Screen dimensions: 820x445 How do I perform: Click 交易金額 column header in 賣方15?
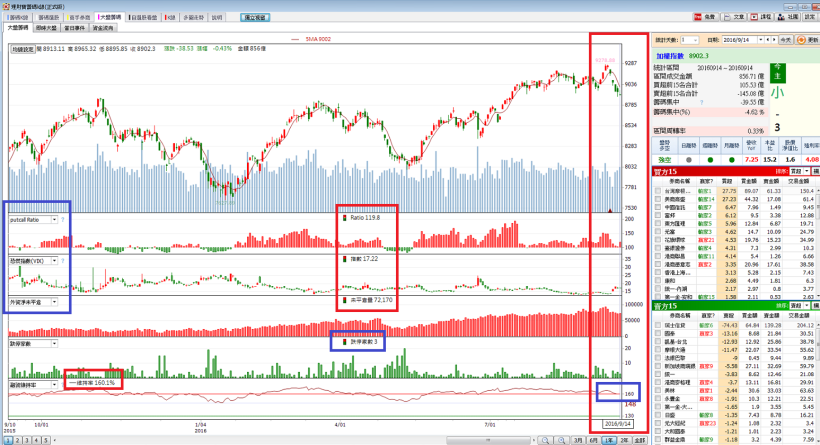click(x=798, y=315)
